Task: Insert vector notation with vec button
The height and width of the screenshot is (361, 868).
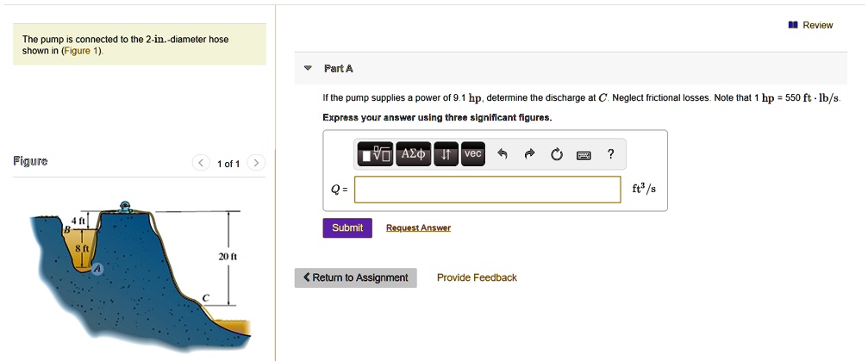Action: [x=472, y=154]
